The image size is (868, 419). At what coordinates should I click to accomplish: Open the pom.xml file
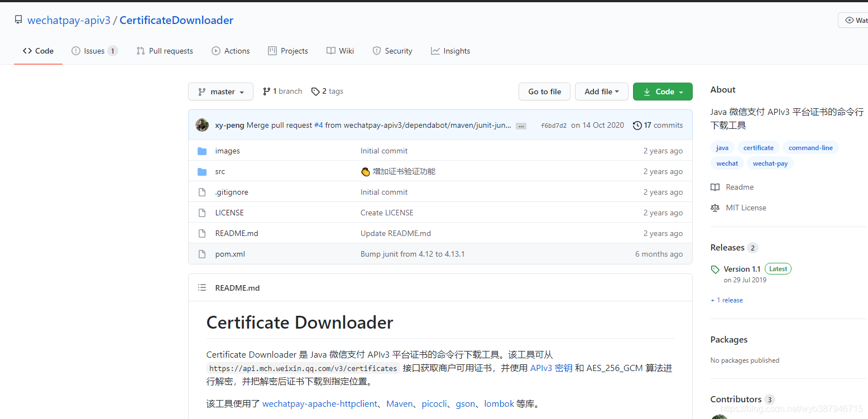[230, 254]
